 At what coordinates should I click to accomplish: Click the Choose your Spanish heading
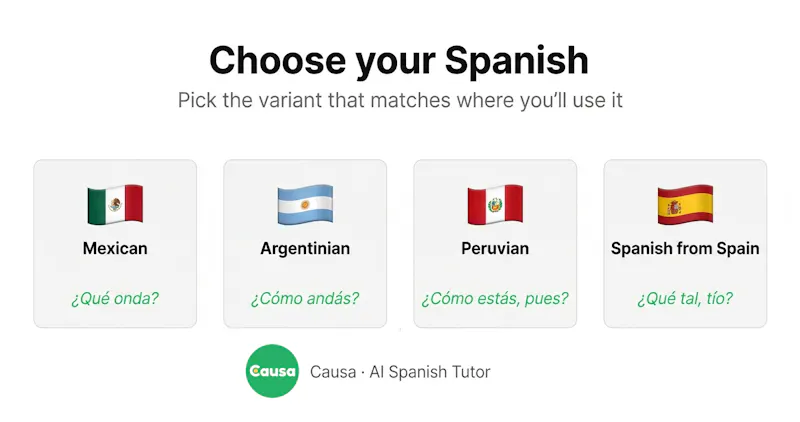pos(399,61)
